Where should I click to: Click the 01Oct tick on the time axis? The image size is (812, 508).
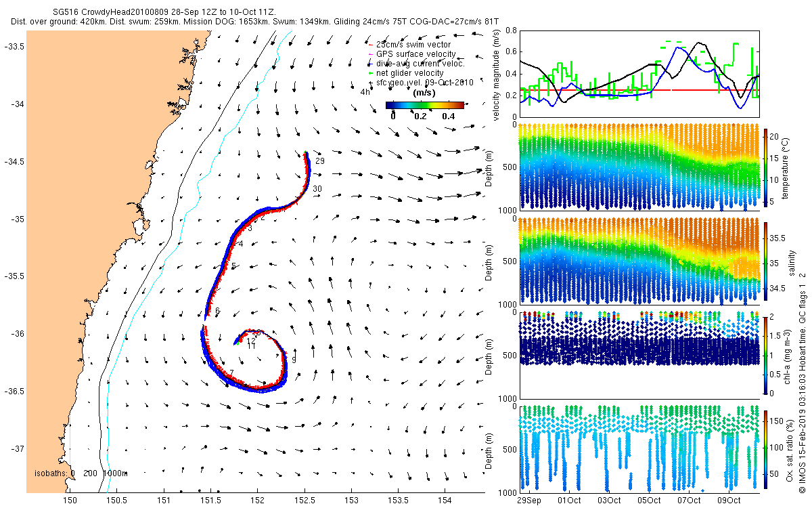(x=569, y=501)
